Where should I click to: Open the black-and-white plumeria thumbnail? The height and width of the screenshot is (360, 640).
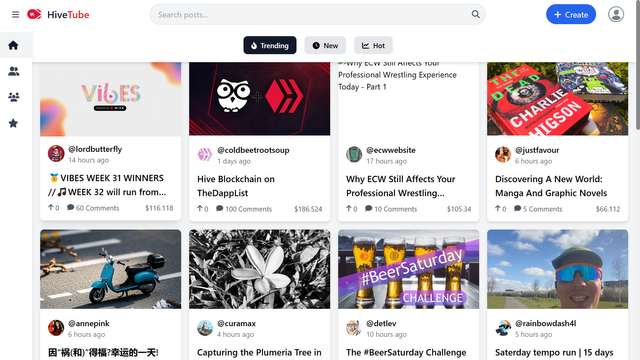click(260, 269)
